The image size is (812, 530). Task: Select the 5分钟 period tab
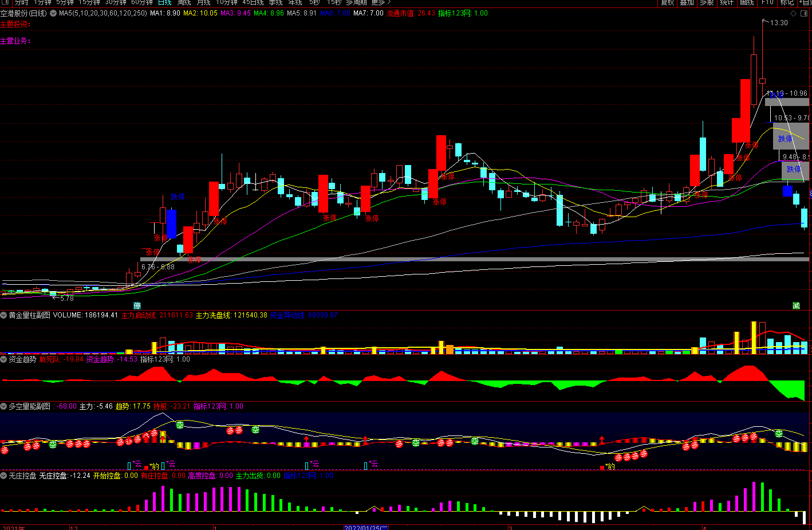coord(65,3)
